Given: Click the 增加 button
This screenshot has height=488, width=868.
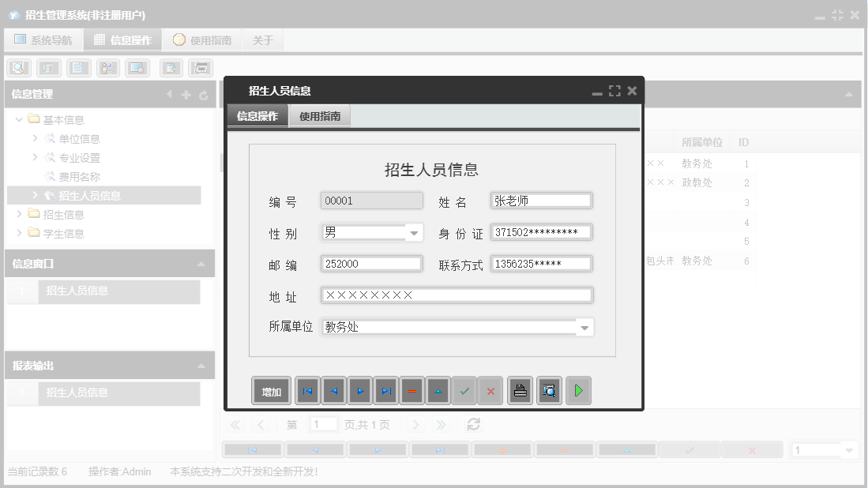Looking at the screenshot, I should tap(270, 390).
